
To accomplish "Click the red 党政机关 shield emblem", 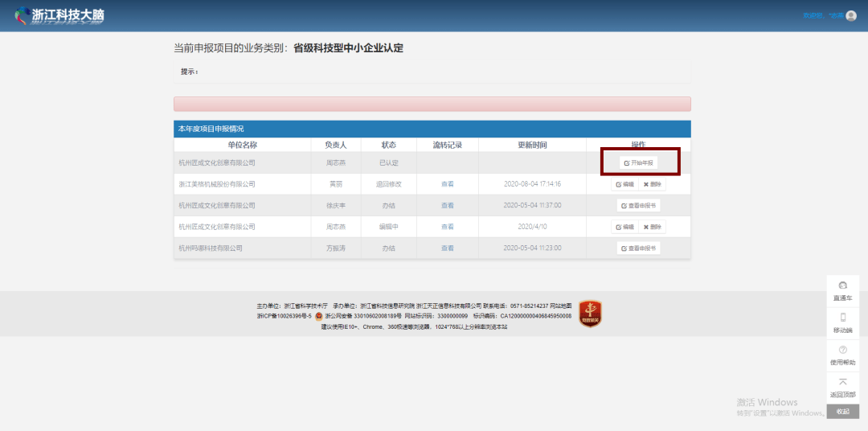I will click(x=590, y=314).
